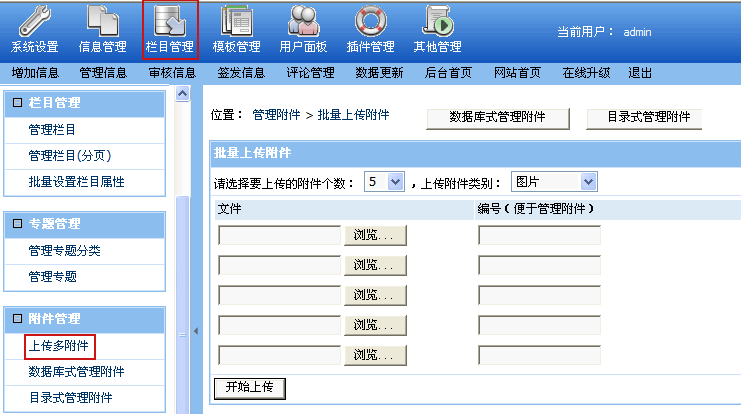Go to 数据更新 menu item
This screenshot has width=741, height=414.
pos(379,73)
